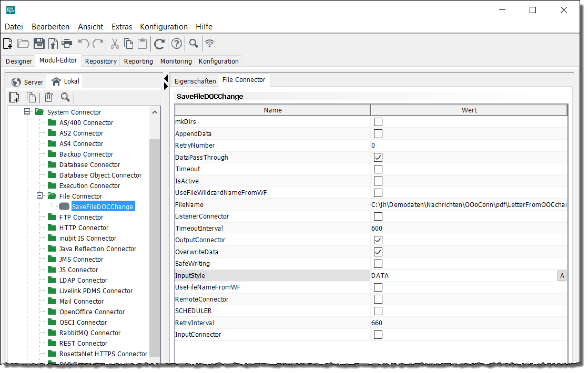Screen dimensions: 588x373
Task: Click new module icon above the tree
Action: [15, 97]
